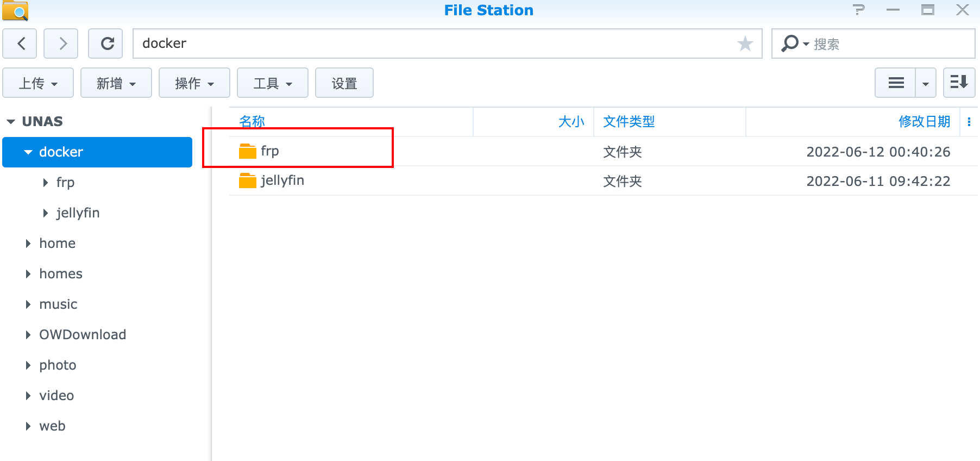Expand the OWDownload folder arrow
The image size is (980, 461).
tap(28, 335)
